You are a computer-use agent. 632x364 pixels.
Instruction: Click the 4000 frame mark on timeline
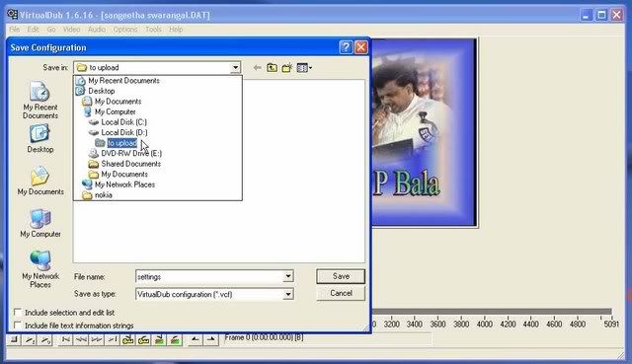click(x=485, y=324)
